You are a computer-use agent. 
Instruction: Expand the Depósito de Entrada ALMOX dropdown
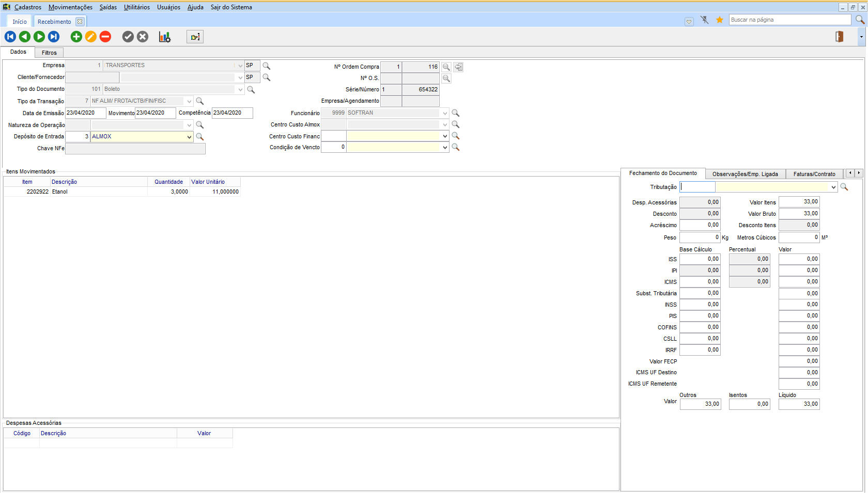point(189,137)
